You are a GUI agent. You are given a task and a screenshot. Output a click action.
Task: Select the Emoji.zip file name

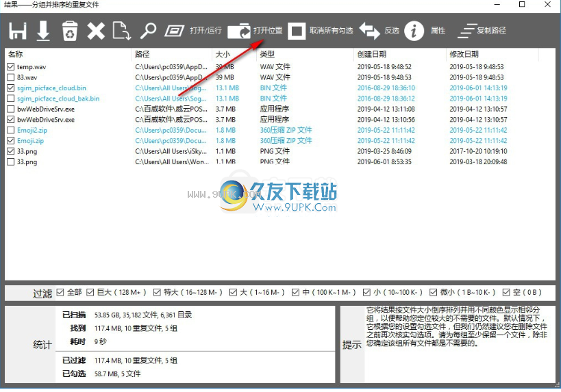30,141
